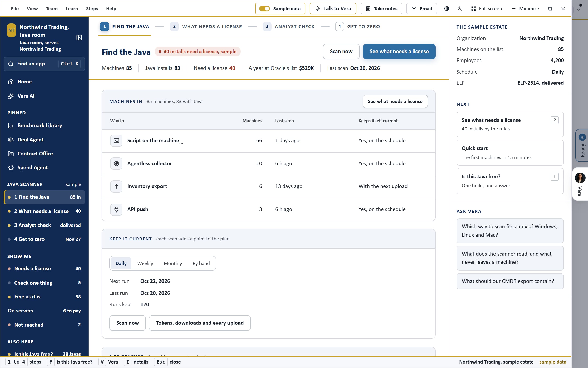Image resolution: width=588 pixels, height=368 pixels.
Task: Go to step 4 Get to Zero tab
Action: coord(357,27)
